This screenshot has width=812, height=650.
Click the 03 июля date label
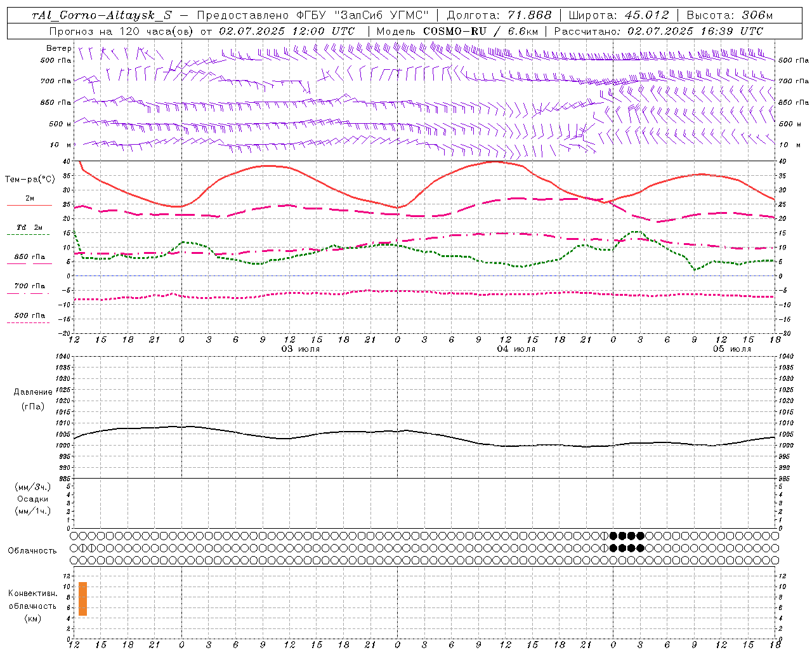[x=301, y=349]
